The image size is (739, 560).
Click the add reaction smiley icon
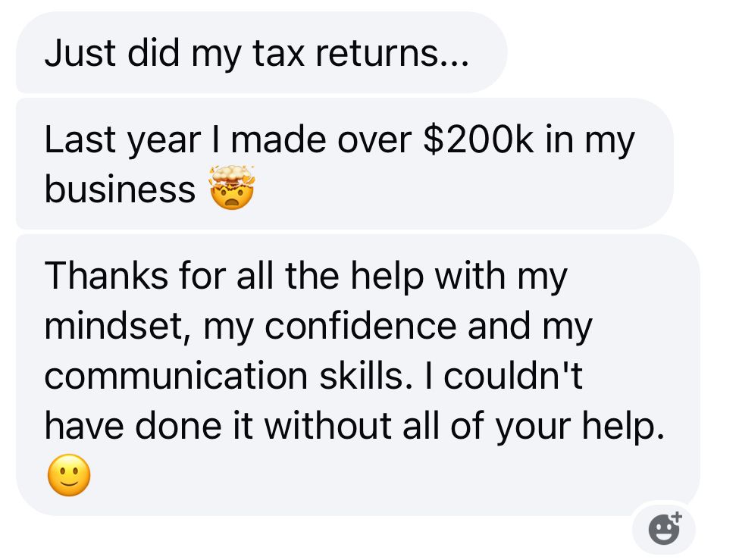(665, 528)
